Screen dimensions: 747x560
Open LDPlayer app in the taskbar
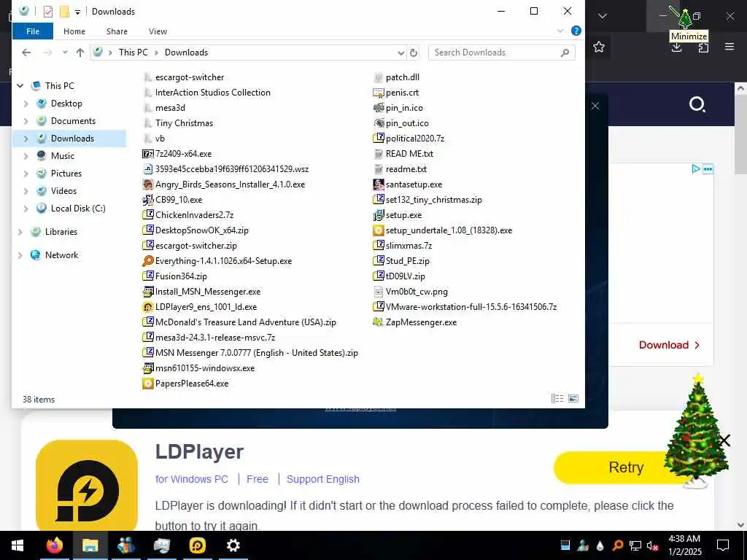pyautogui.click(x=198, y=545)
